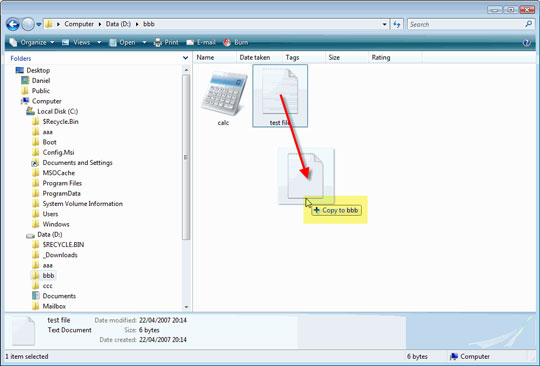Viewport: 540px width, 366px height.
Task: Click the folder icon in address bar
Action: point(49,24)
